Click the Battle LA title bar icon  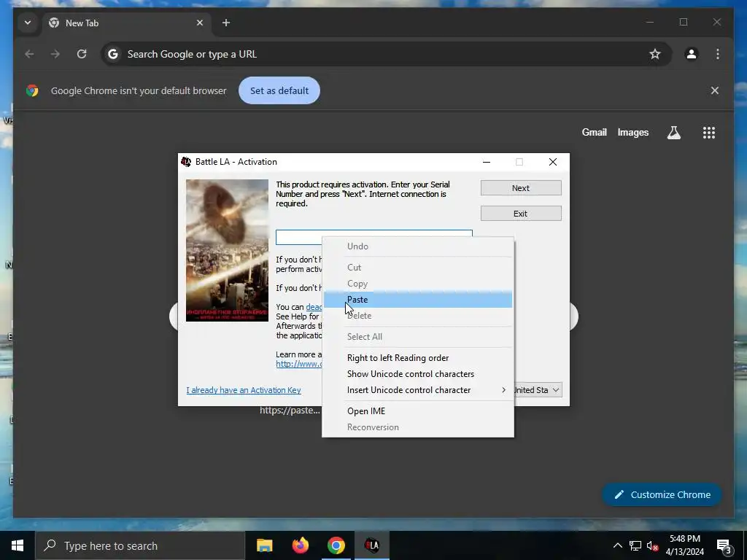[x=186, y=162]
